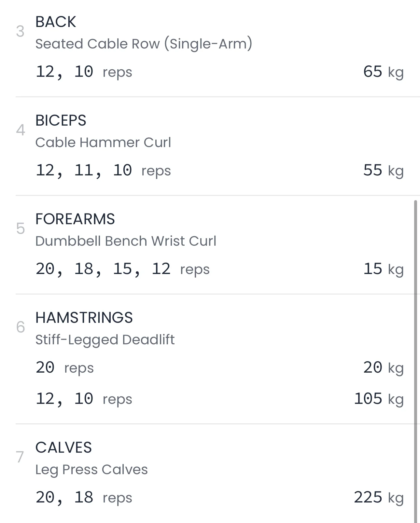Click the HAMSTRINGS heading
Image resolution: width=420 pixels, height=523 pixels.
point(84,318)
